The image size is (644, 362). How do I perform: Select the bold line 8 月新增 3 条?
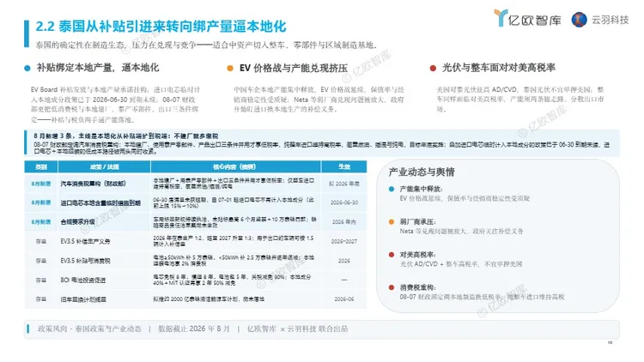(125, 136)
